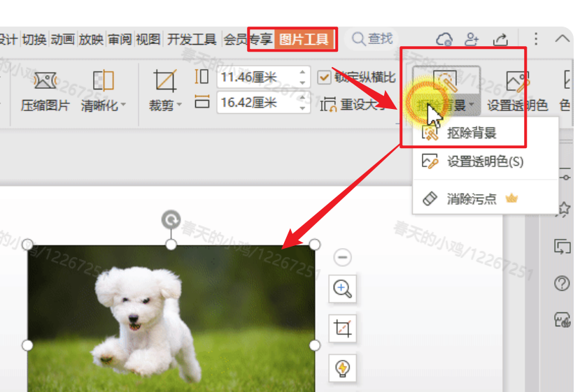Click the share export icon

[500, 39]
